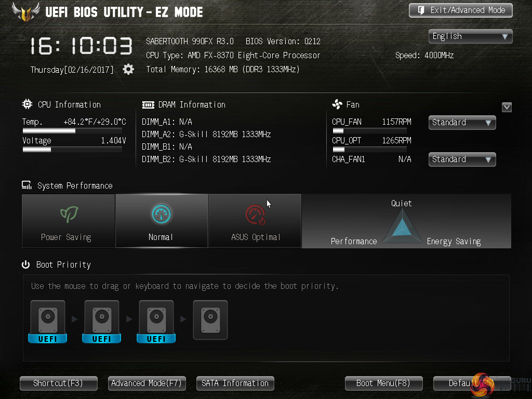The height and width of the screenshot is (399, 532).
Task: Click DIMM_B1 N/A entry
Action: pyautogui.click(x=167, y=147)
